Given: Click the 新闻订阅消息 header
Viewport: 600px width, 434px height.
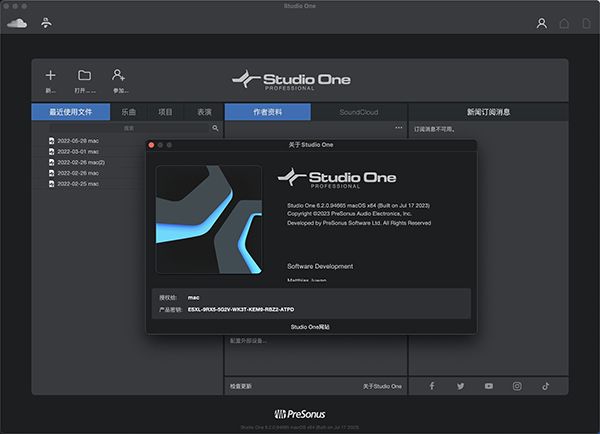Looking at the screenshot, I should tap(488, 112).
